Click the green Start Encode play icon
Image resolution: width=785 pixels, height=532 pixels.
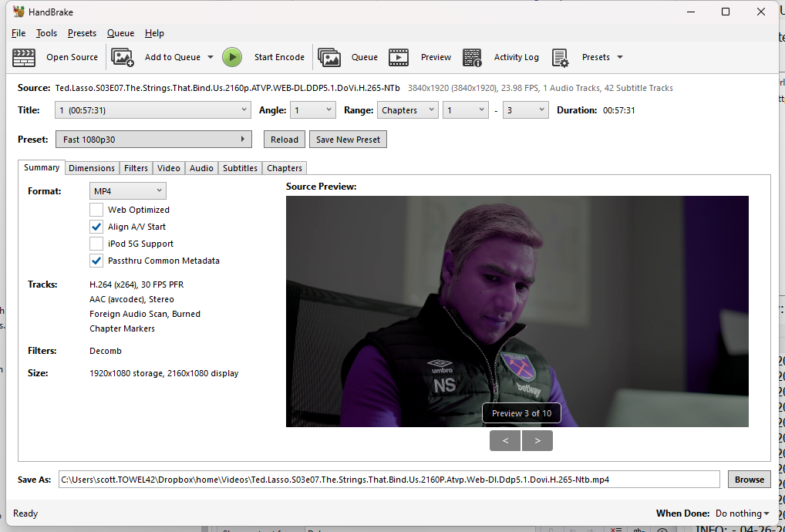tap(232, 57)
